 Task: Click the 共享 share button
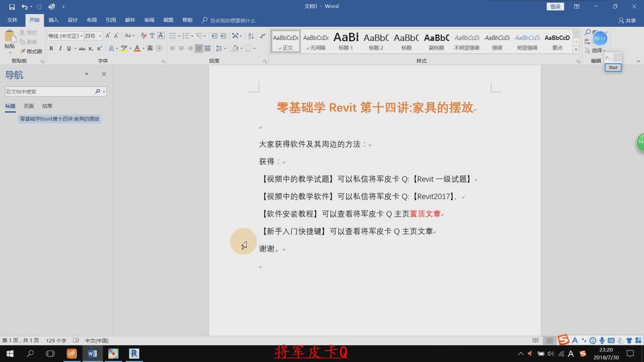627,21
